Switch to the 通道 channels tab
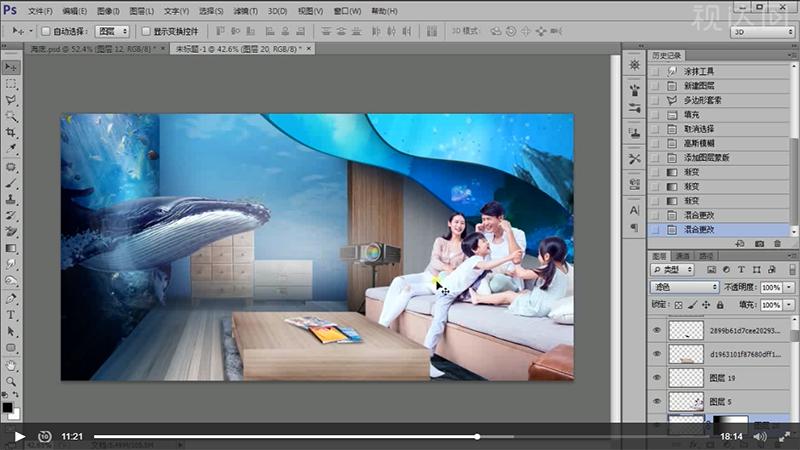The image size is (800, 450). pyautogui.click(x=682, y=256)
